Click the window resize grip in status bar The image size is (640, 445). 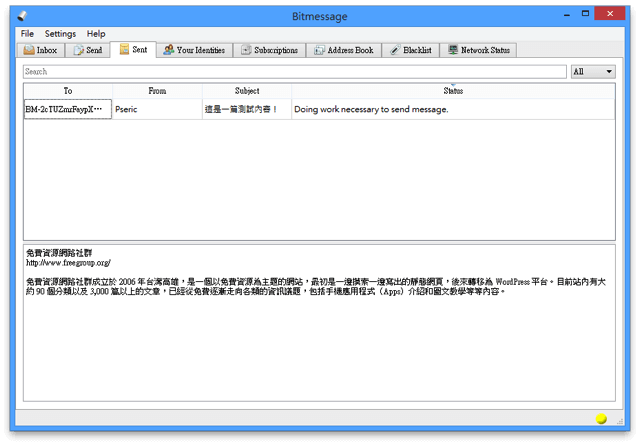[x=620, y=421]
